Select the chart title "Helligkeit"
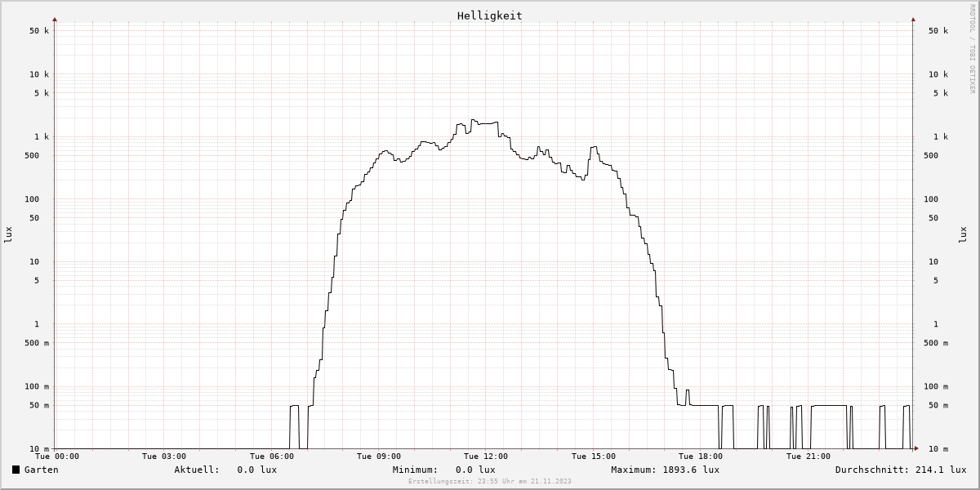 pyautogui.click(x=490, y=16)
